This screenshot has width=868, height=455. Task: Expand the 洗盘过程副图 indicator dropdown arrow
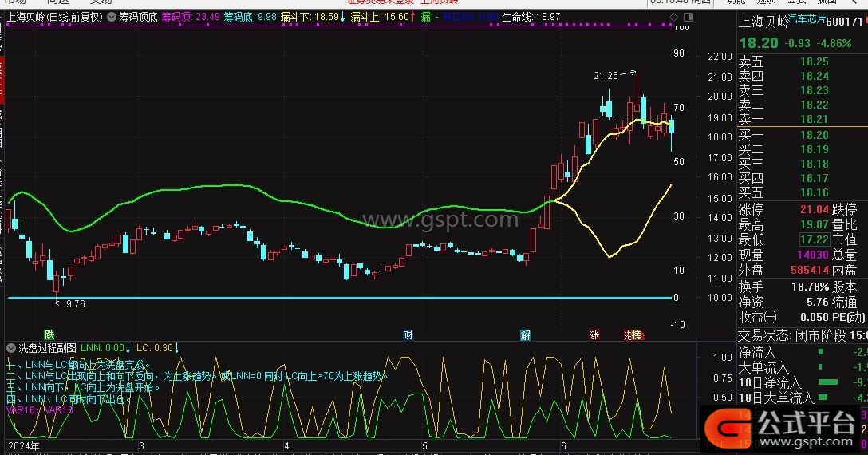click(11, 348)
